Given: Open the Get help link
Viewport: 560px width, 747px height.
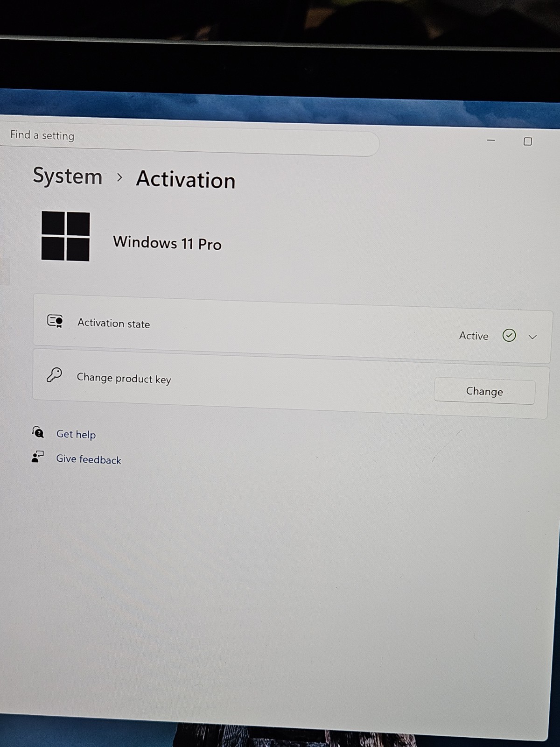Looking at the screenshot, I should click(76, 434).
